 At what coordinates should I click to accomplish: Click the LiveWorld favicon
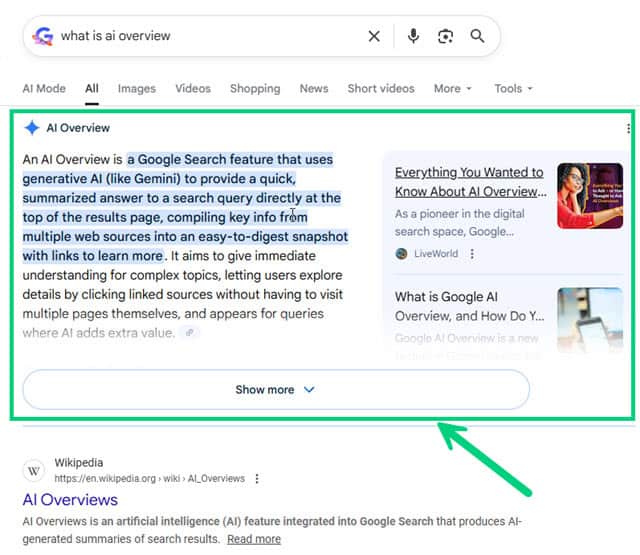[x=402, y=254]
